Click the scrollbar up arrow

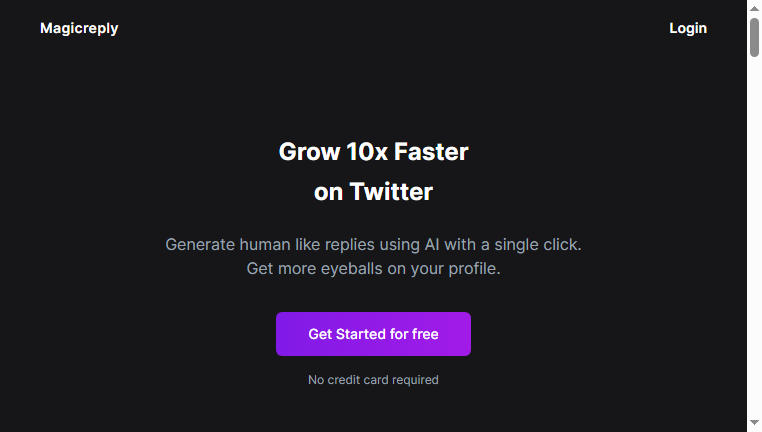754,8
